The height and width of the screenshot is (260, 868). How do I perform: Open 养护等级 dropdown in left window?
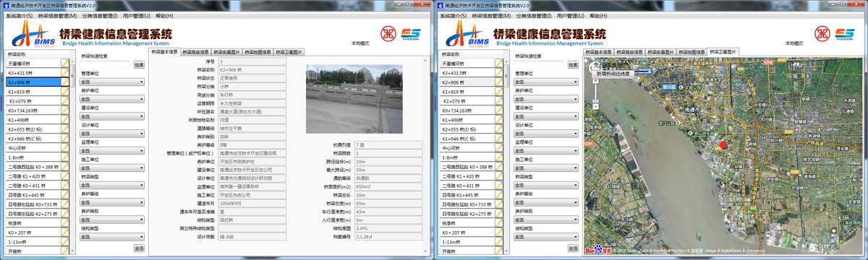click(112, 202)
